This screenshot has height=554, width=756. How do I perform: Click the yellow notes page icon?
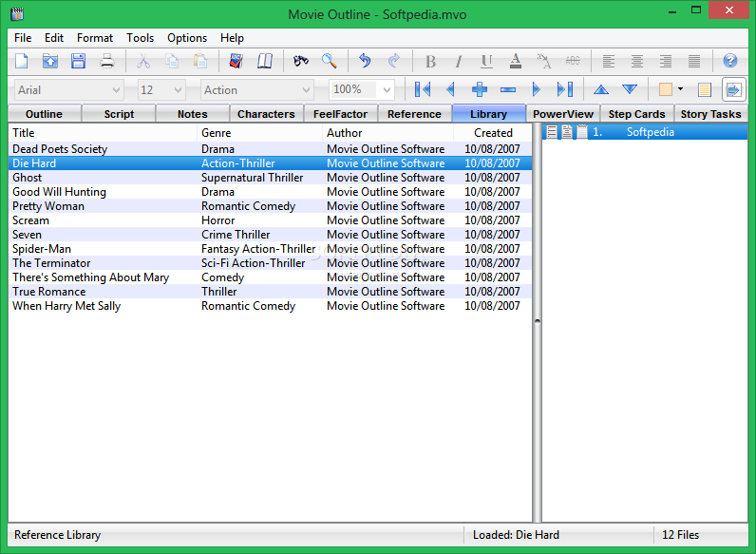click(x=705, y=89)
